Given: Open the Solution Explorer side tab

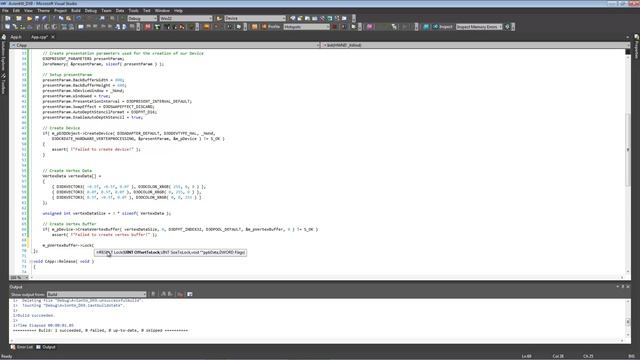Looking at the screenshot, I should 3,52.
